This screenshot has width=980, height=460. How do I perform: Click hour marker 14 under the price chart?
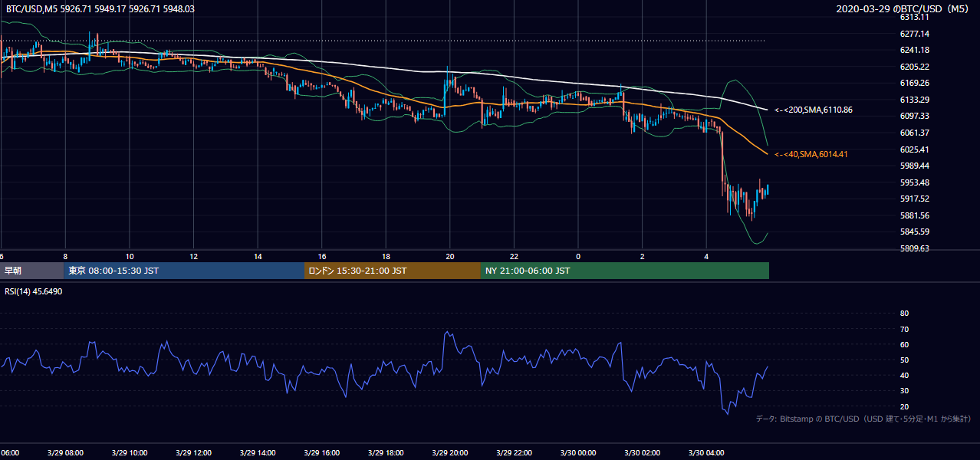[x=258, y=256]
